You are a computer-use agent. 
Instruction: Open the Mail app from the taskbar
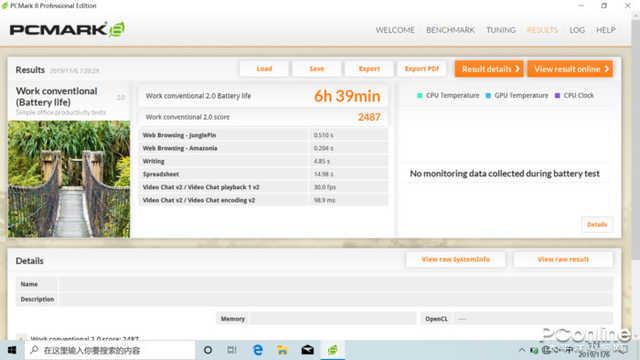click(x=307, y=350)
